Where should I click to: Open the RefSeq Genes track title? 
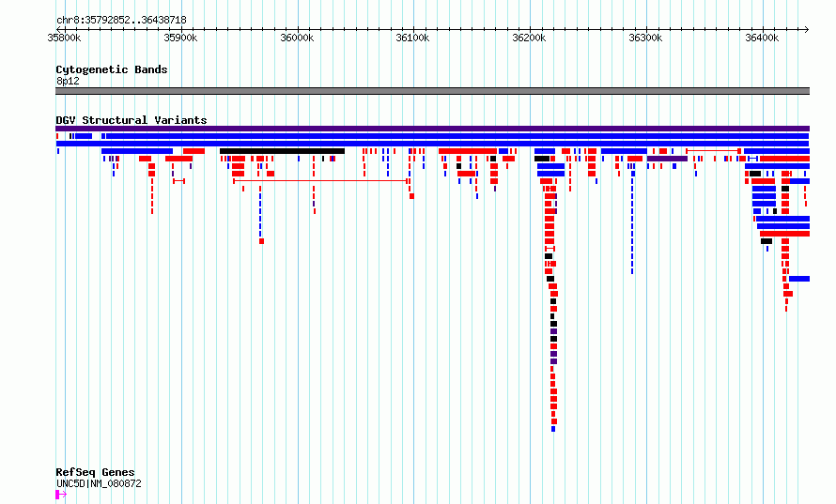[95, 473]
